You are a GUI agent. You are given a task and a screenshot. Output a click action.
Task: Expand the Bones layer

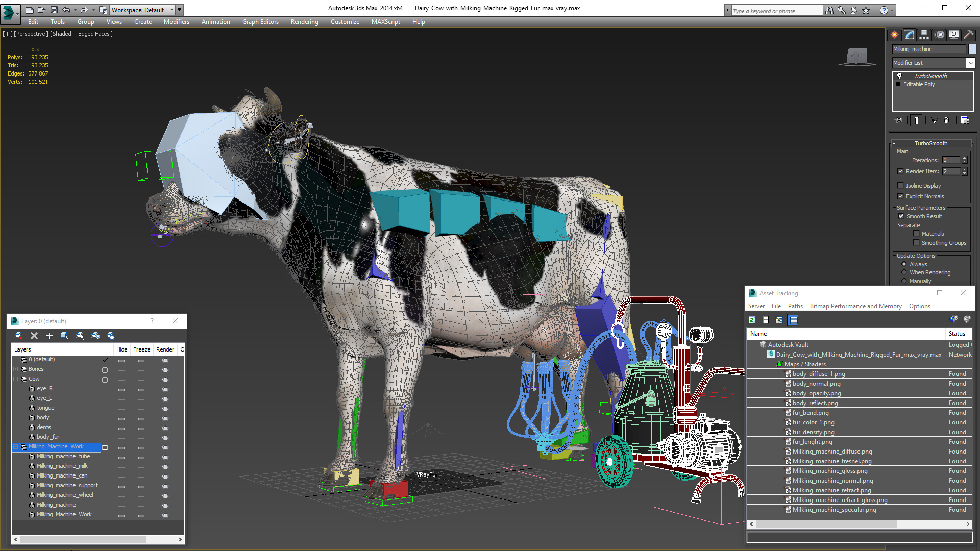click(x=16, y=369)
